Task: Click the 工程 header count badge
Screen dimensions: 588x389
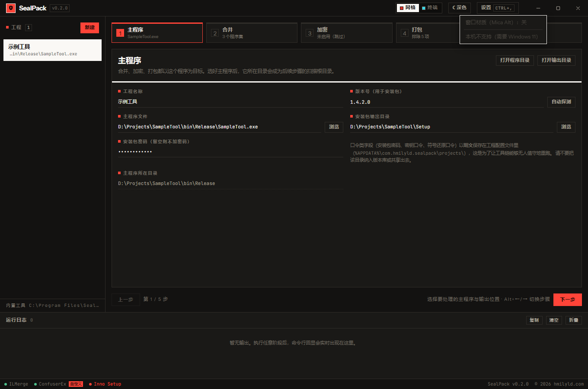Action: [29, 27]
